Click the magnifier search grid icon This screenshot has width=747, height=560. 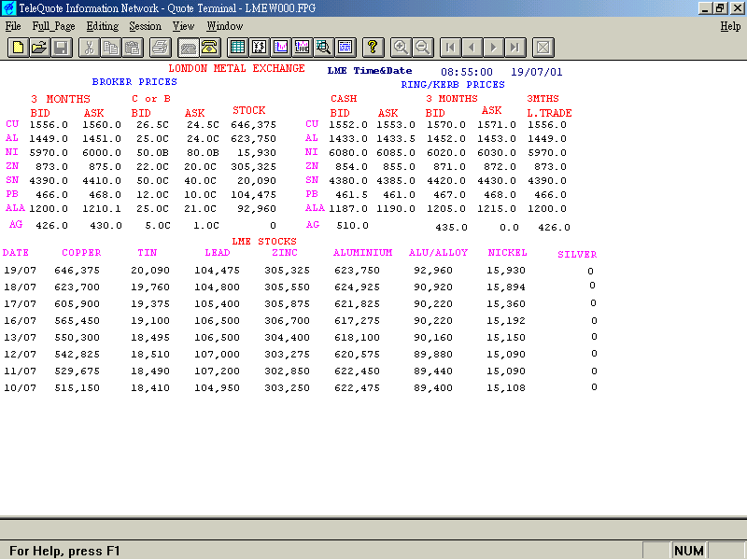[x=323, y=48]
